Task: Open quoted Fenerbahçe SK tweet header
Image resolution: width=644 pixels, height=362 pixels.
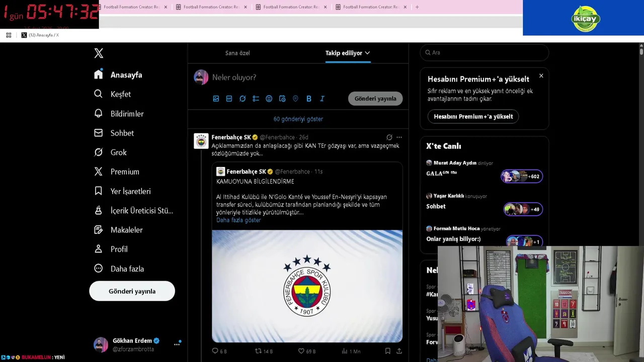Action: 270,171
